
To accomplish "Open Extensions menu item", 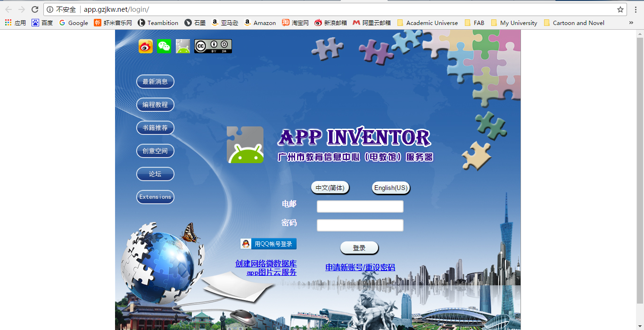I will point(155,197).
